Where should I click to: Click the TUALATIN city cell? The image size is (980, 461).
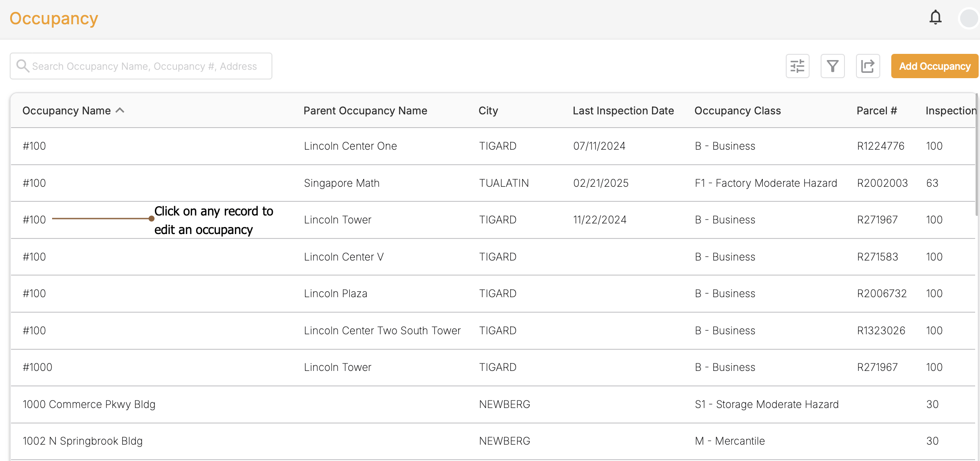coord(504,183)
